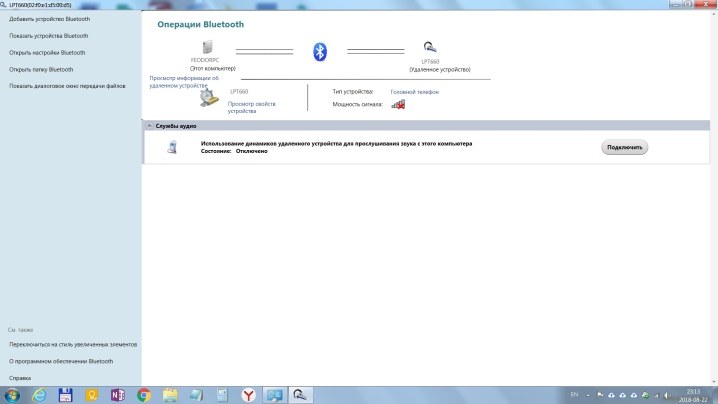Image resolution: width=718 pixels, height=404 pixels.
Task: Open Добавить устройство Bluetooth
Action: [49, 19]
